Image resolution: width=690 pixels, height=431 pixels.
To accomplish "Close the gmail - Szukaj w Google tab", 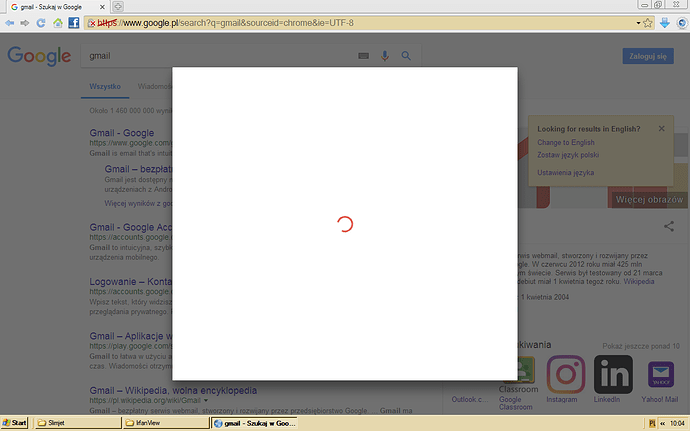I will pyautogui.click(x=102, y=7).
